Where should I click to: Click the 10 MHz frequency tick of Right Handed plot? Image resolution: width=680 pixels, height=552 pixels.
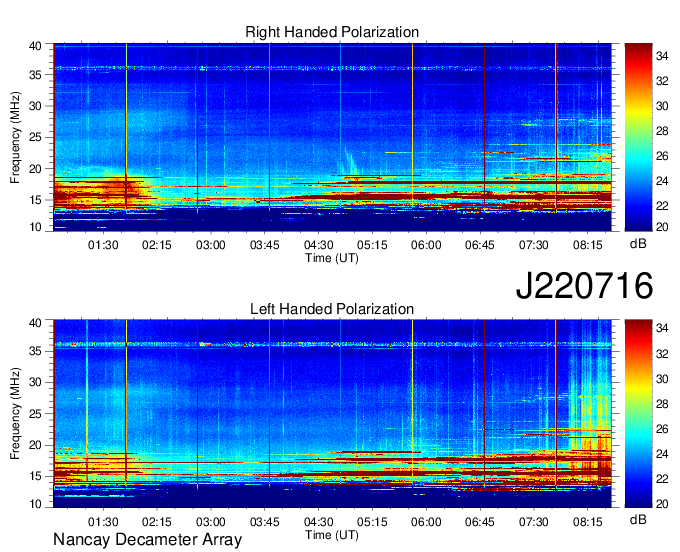[35, 227]
